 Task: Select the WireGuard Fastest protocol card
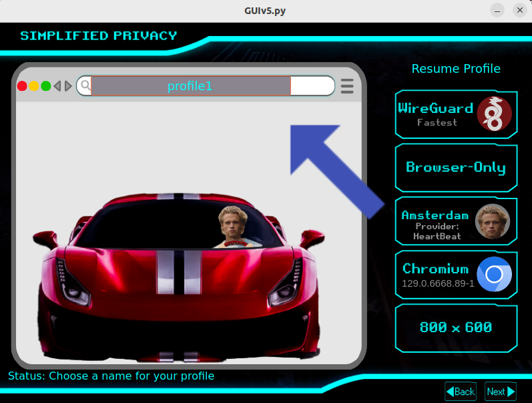point(457,114)
